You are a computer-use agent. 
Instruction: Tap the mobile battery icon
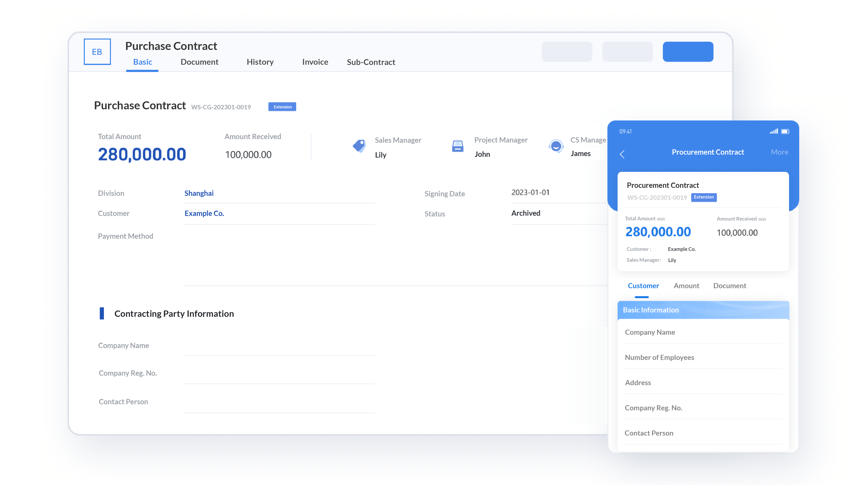785,131
